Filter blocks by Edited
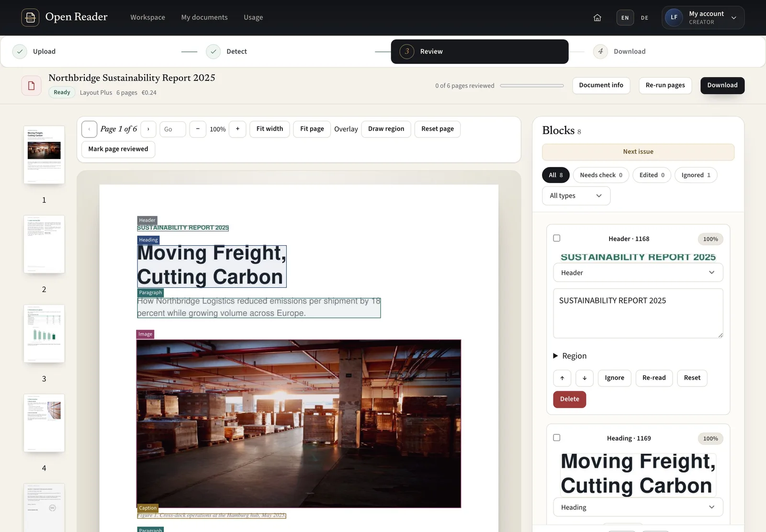 click(652, 175)
